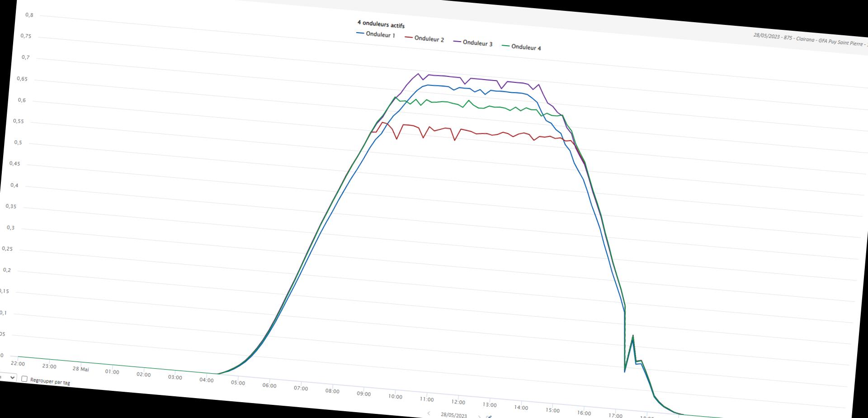The image size is (868, 418).
Task: Toggle the Onduleur 4 legend series
Action: [521, 47]
